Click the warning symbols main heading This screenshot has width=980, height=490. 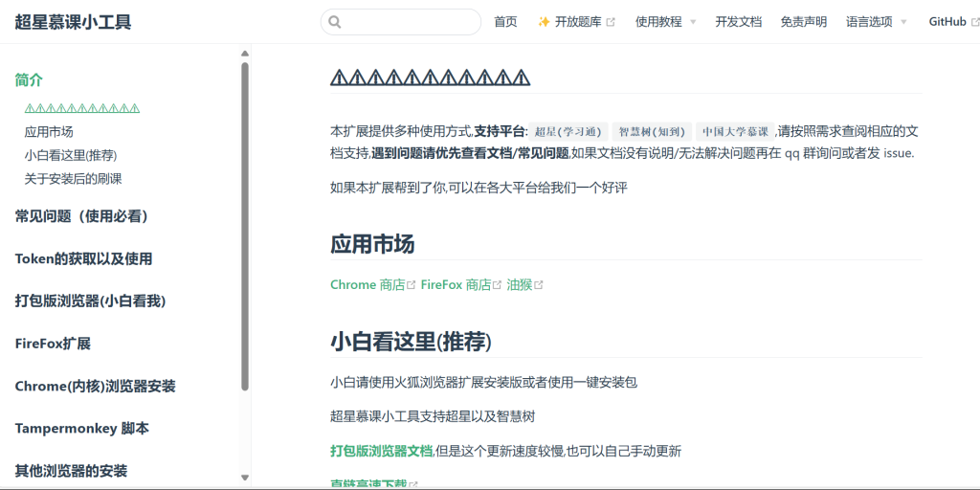[x=430, y=78]
